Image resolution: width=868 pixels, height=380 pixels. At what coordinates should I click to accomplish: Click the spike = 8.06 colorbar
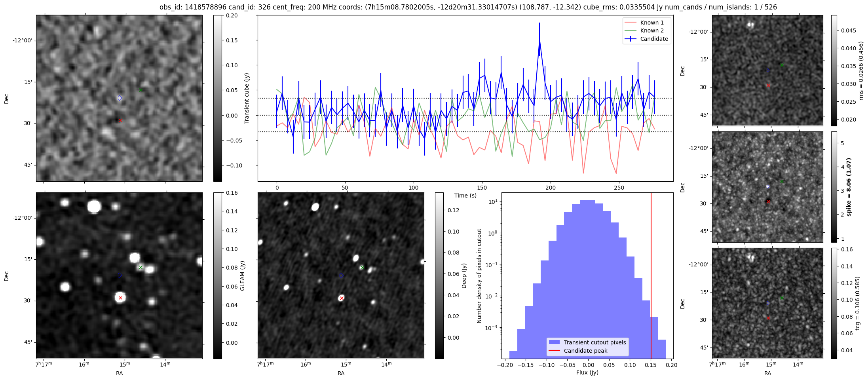tap(834, 187)
